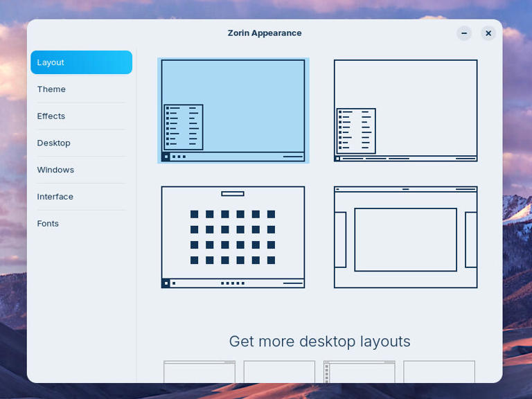Select the highlighted Windows-style layout with bottom taskbar

coord(233,111)
